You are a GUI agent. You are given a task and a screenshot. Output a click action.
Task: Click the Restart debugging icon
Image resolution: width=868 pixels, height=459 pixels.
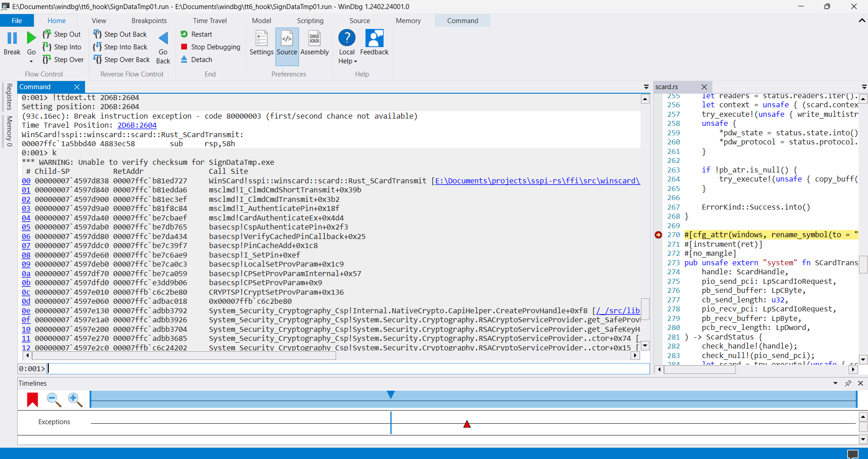[184, 34]
